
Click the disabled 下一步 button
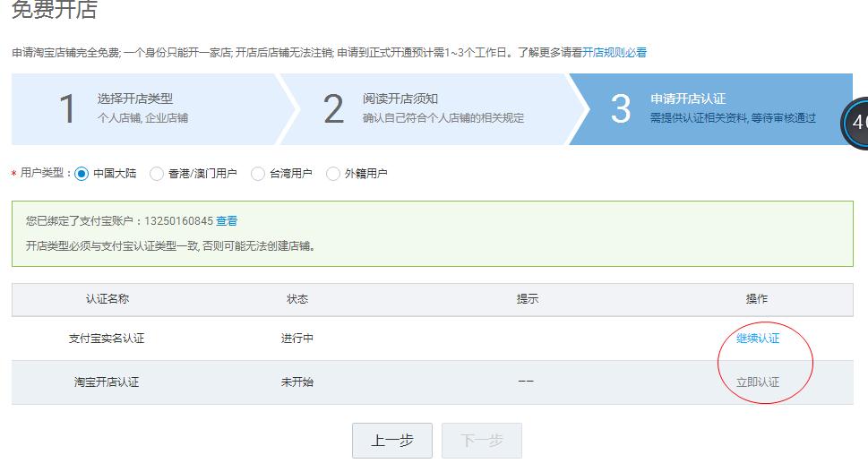(x=482, y=441)
